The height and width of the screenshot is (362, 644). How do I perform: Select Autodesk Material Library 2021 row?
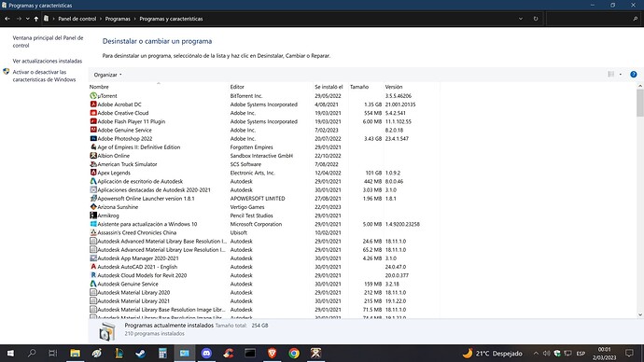point(264,300)
